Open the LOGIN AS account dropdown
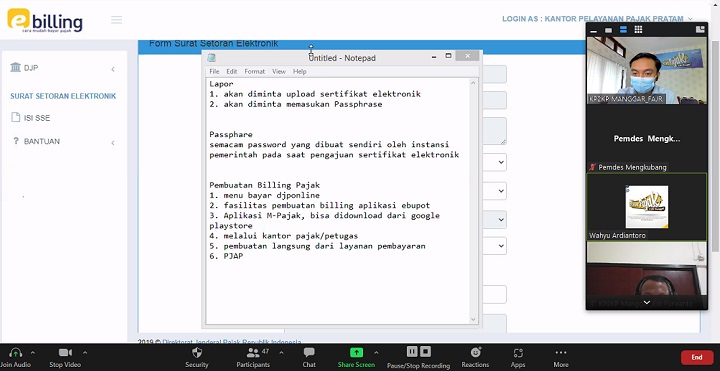The width and height of the screenshot is (720, 371). tap(597, 19)
